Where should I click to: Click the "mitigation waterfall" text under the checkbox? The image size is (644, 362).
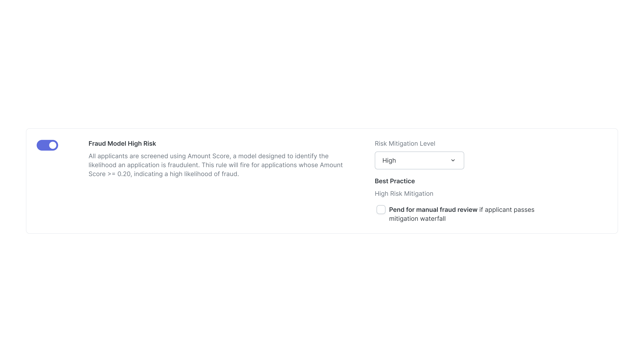[x=417, y=219]
